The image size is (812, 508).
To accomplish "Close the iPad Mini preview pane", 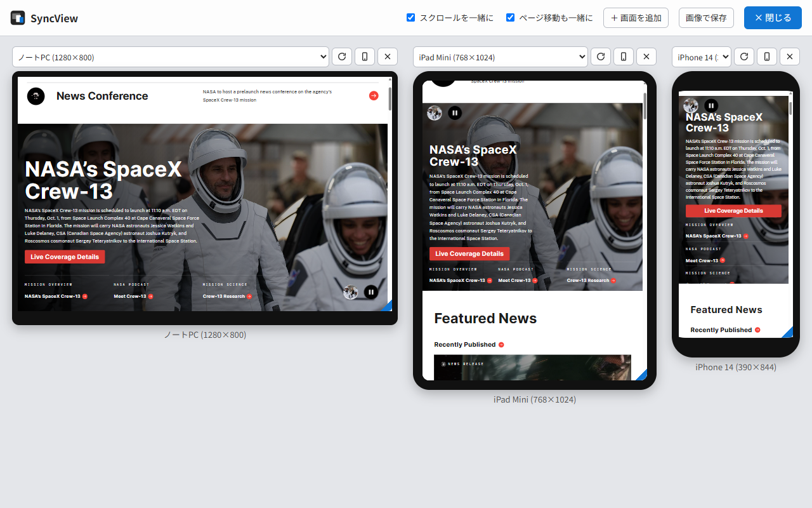I will (x=646, y=57).
